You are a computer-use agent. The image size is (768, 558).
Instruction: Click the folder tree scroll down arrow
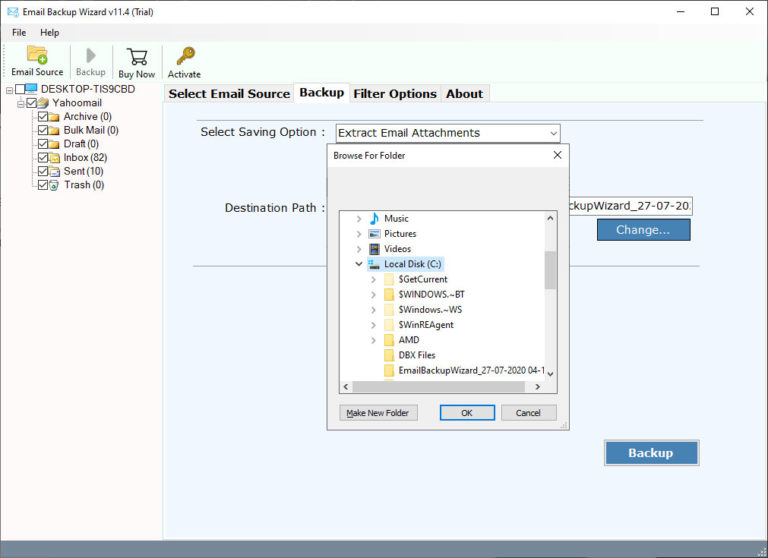click(550, 374)
